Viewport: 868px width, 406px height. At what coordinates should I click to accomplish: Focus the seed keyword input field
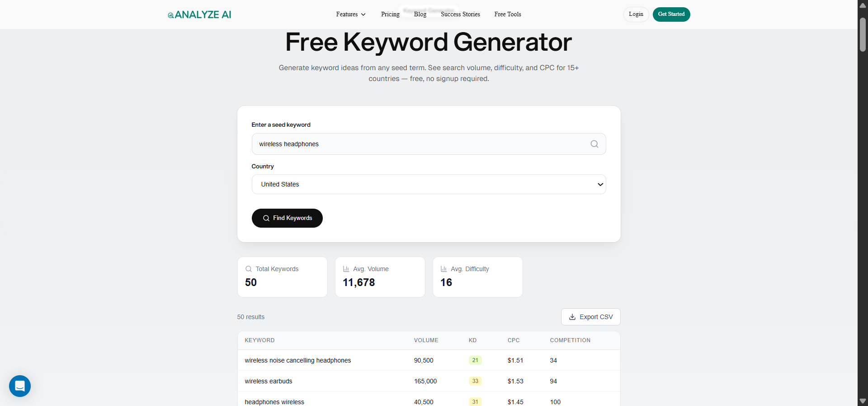click(429, 144)
